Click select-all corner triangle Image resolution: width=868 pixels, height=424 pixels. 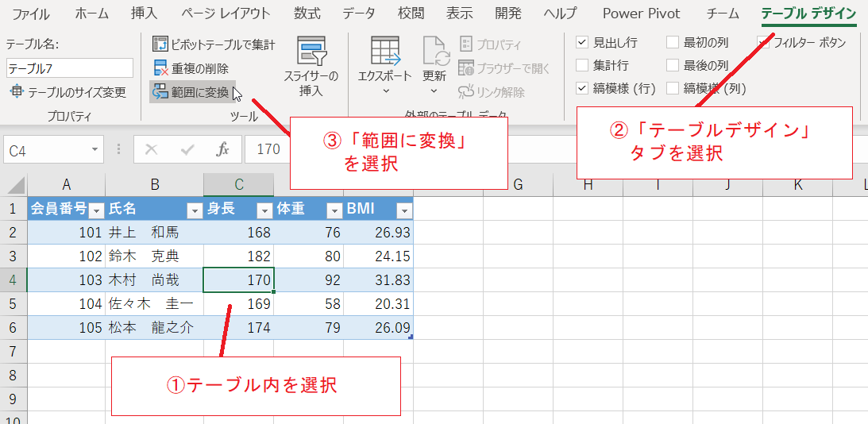point(17,186)
